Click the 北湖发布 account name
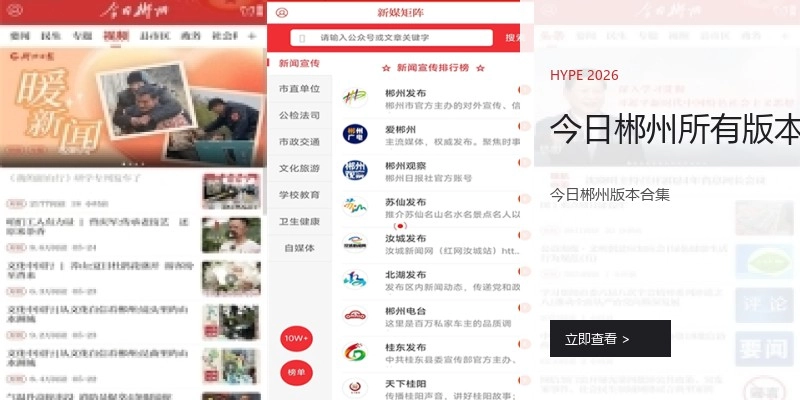Viewport: 800px width, 400px height. pyautogui.click(x=406, y=274)
